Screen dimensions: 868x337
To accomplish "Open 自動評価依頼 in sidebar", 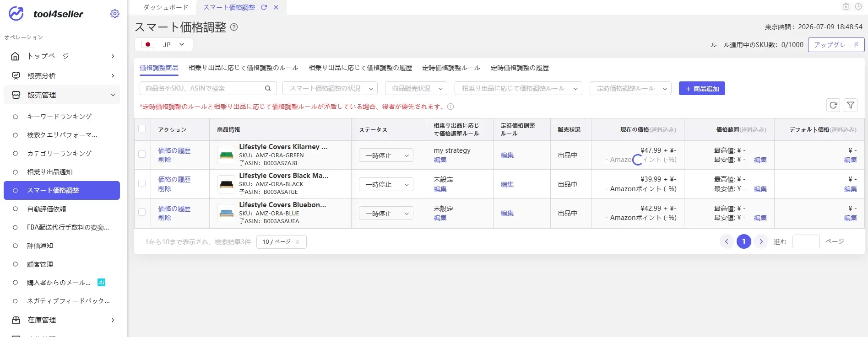I will 47,209.
